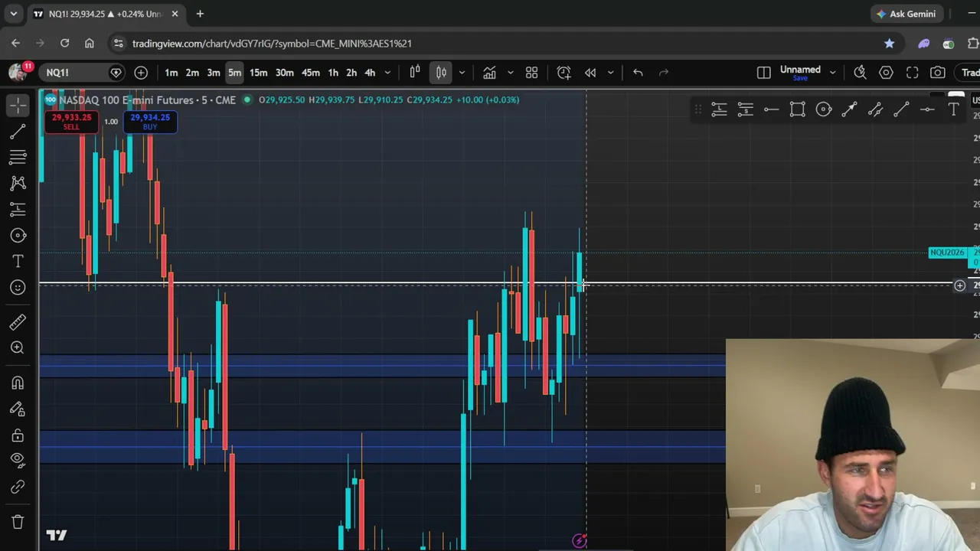Take a chart snapshot with camera icon
Screen dimensions: 980x551
938,73
